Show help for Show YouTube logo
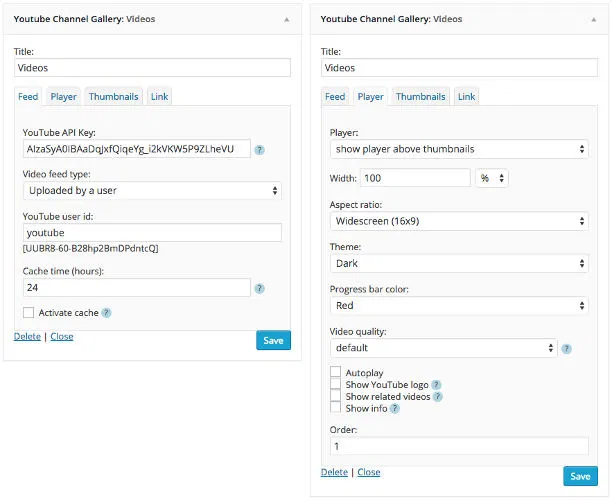612x501 pixels. pyautogui.click(x=436, y=385)
